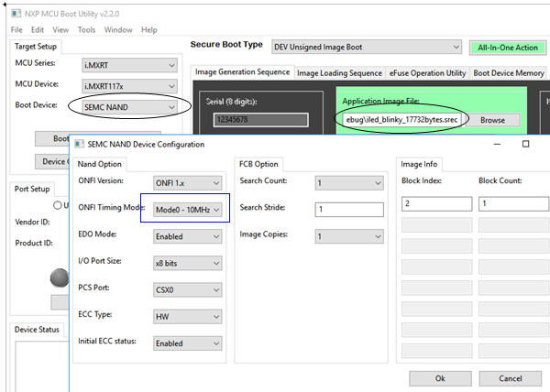Open the Help menu

[149, 30]
